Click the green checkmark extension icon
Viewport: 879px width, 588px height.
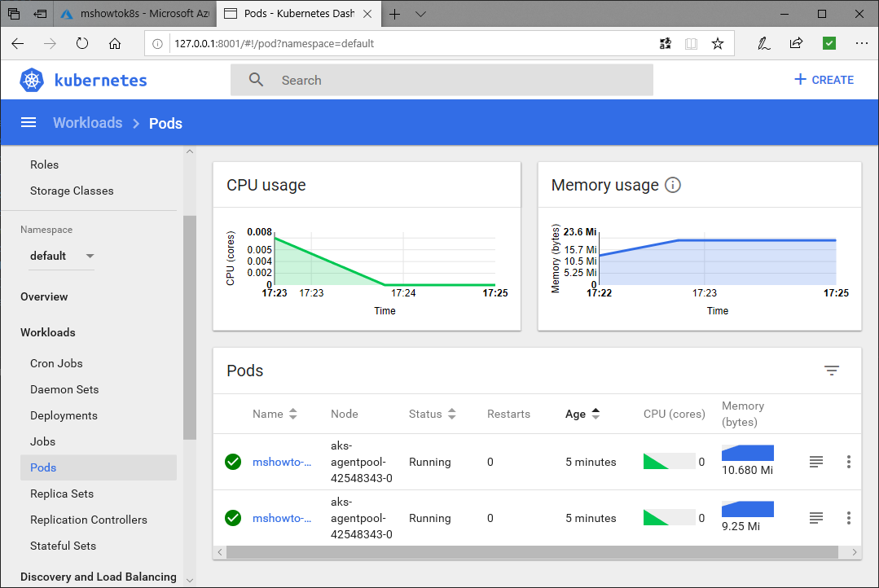[829, 43]
